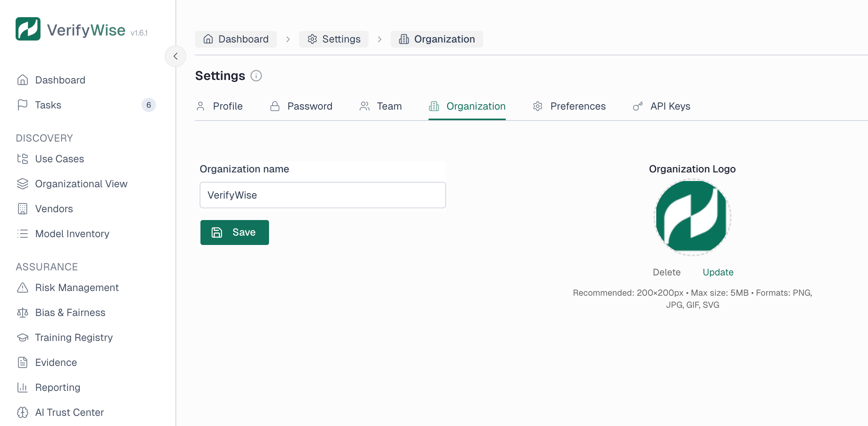
Task: Collapse the sidebar using the chevron
Action: pyautogui.click(x=175, y=56)
